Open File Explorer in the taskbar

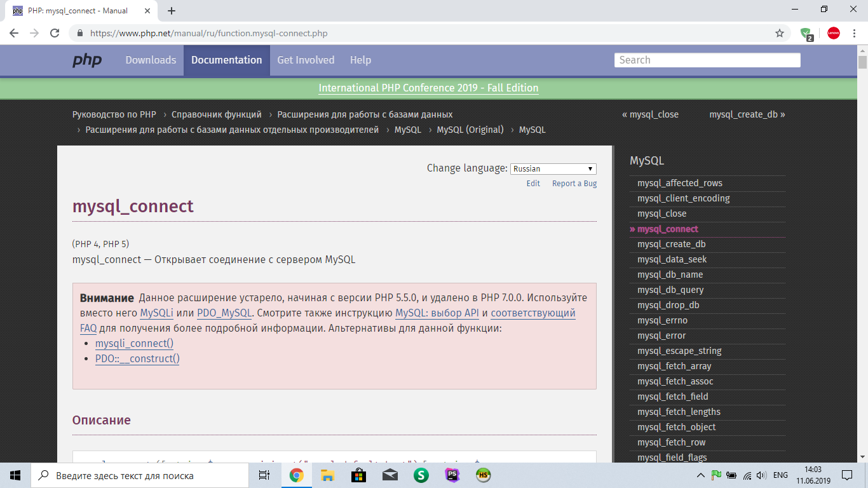click(x=327, y=475)
